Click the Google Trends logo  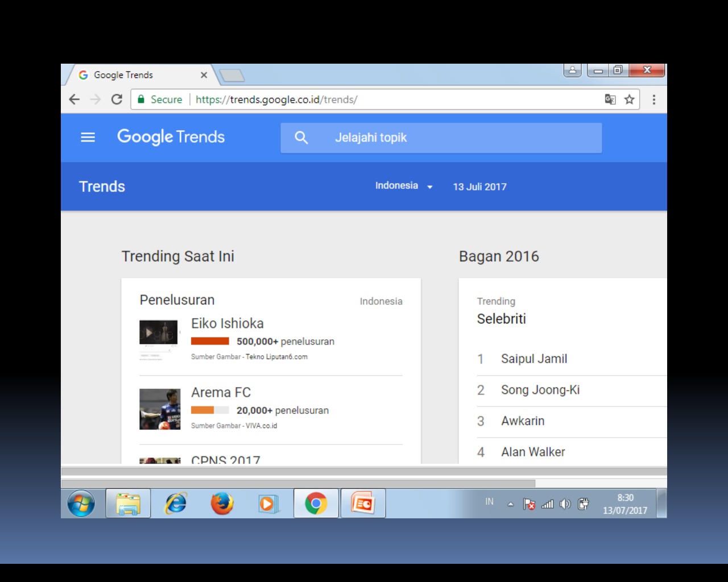point(171,137)
